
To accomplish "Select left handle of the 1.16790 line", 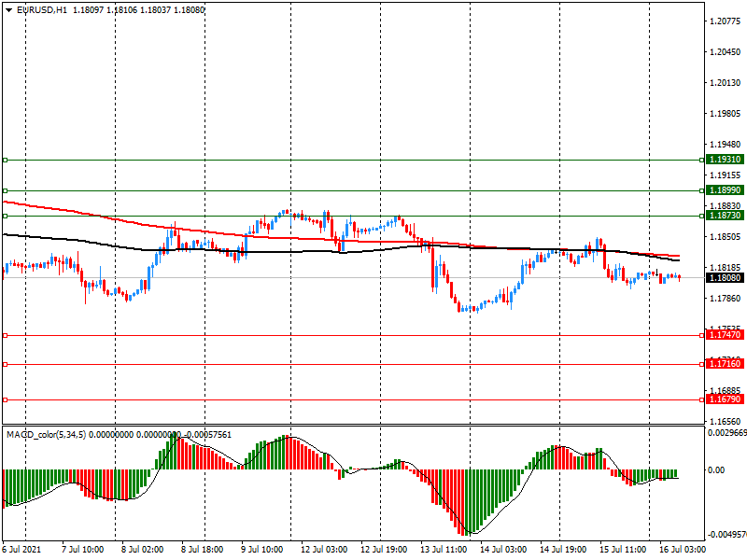I will (5, 399).
